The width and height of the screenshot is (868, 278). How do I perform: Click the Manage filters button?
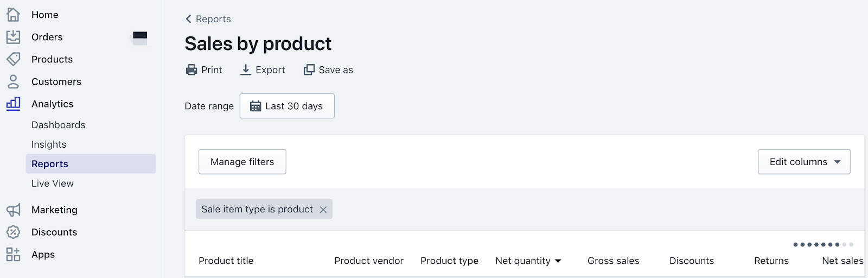(x=242, y=162)
